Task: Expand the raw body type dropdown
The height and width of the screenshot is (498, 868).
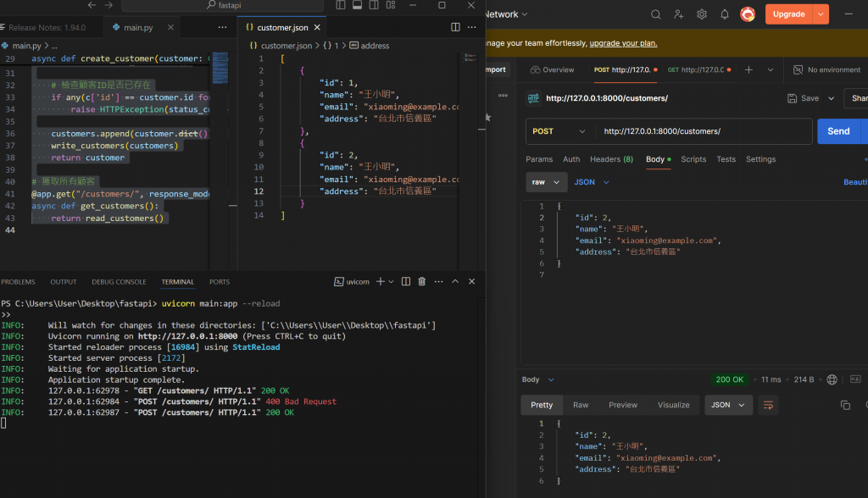Action: click(546, 182)
